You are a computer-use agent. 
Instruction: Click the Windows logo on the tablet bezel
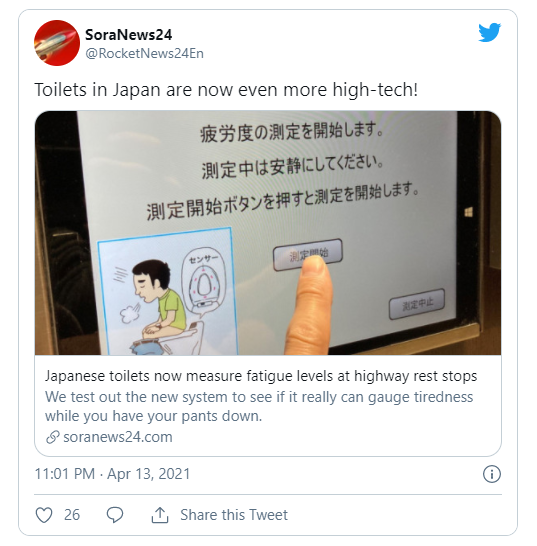pyautogui.click(x=469, y=212)
